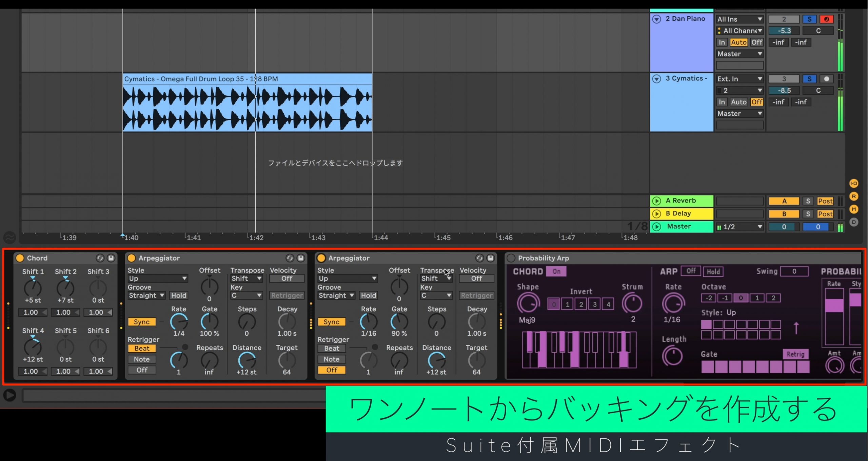868x461 pixels.
Task: Adjust the Shift 1 knob on Chord device
Action: pyautogui.click(x=33, y=288)
